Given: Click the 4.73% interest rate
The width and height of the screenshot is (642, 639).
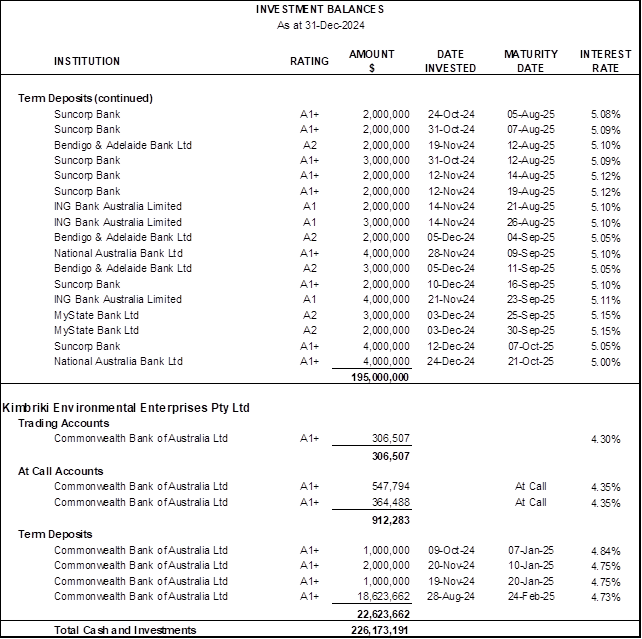Looking at the screenshot, I should coord(606,597).
